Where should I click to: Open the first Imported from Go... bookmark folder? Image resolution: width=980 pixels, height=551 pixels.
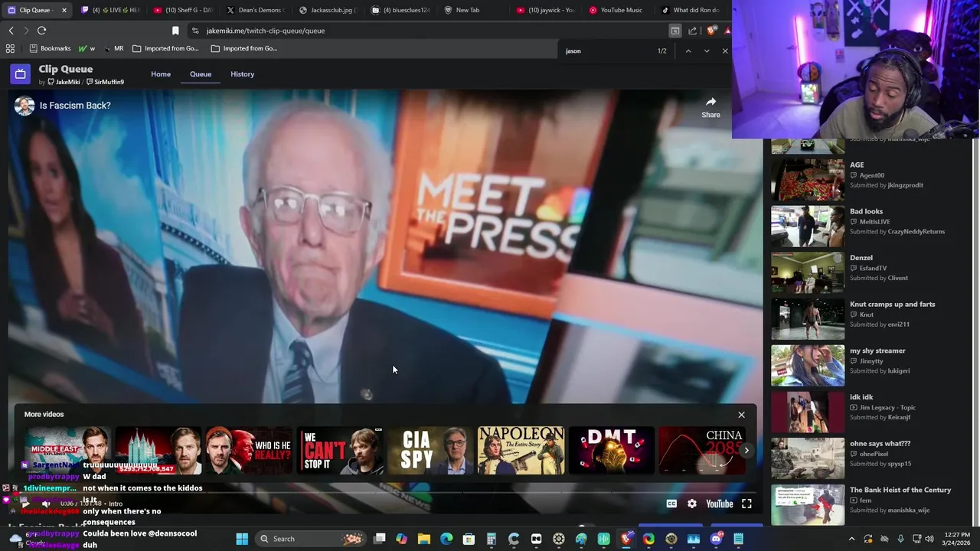point(165,48)
